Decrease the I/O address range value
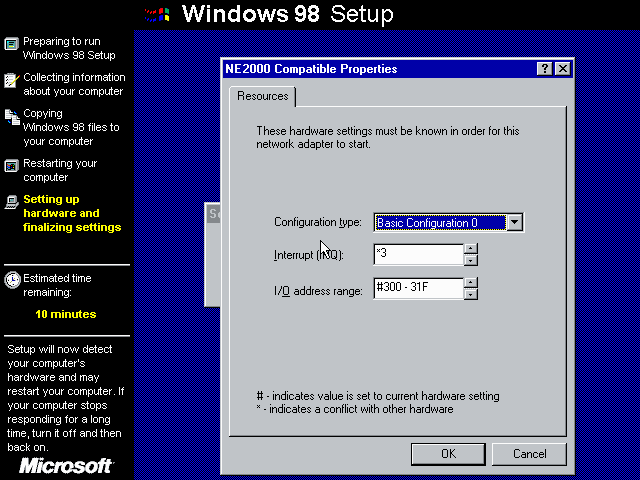640x480 pixels. pyautogui.click(x=471, y=294)
